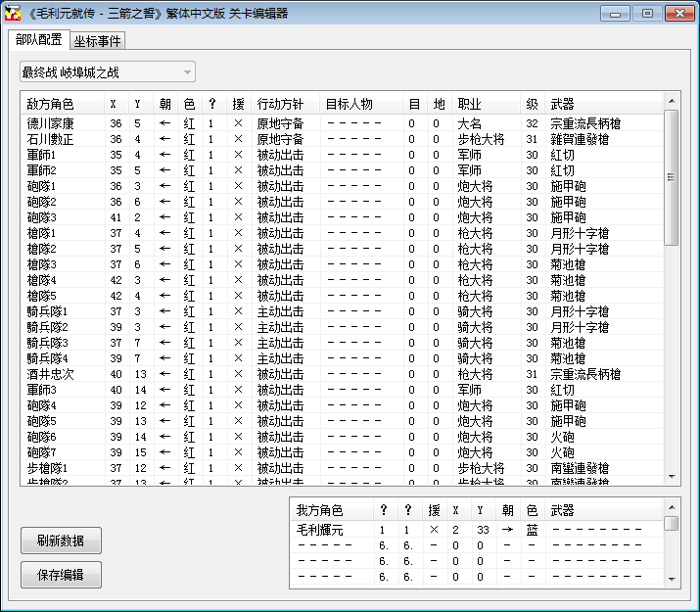Click the 职业 column header
The image size is (700, 612).
click(486, 105)
